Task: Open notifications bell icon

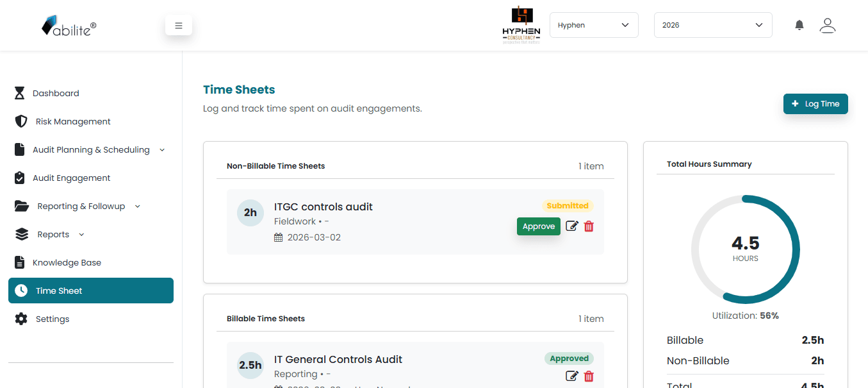Action: [799, 25]
